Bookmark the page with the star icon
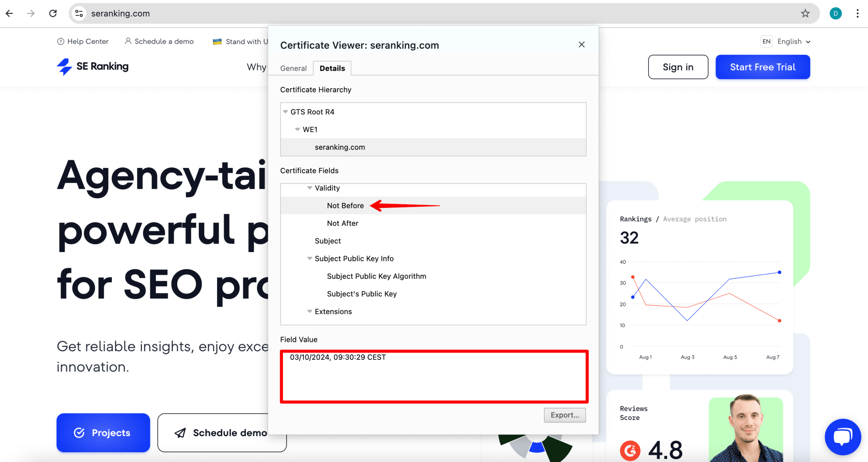This screenshot has width=868, height=462. 805,13
